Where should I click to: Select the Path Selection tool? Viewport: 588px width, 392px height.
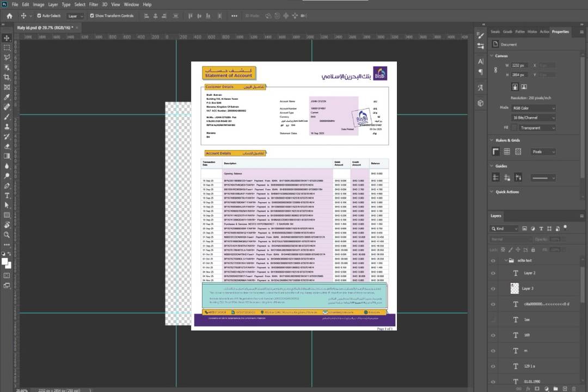pyautogui.click(x=7, y=205)
